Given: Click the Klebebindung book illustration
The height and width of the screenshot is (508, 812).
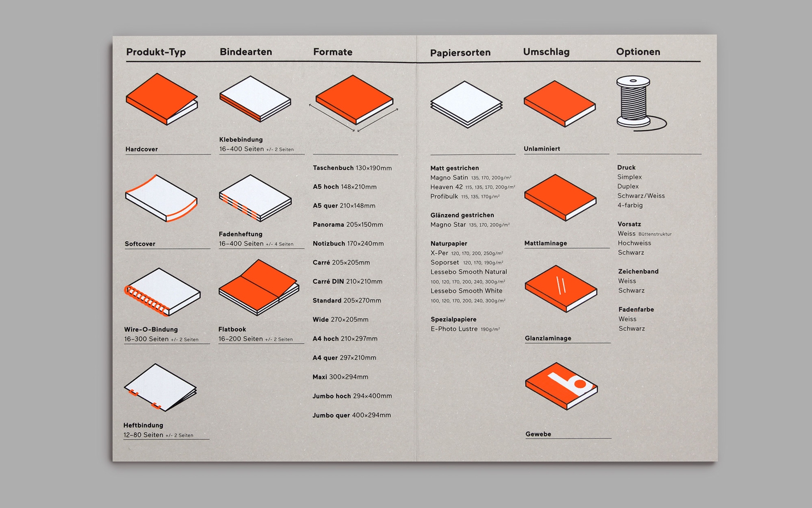Looking at the screenshot, I should pyautogui.click(x=255, y=99).
